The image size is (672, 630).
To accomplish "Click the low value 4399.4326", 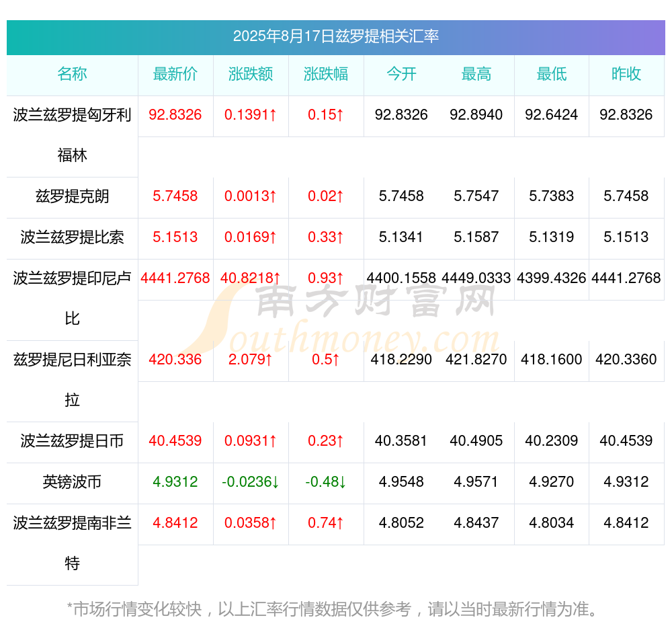I will (x=552, y=278).
